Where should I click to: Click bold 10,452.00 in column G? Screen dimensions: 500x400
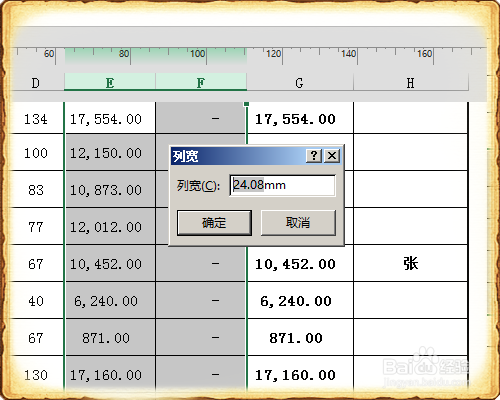300,264
